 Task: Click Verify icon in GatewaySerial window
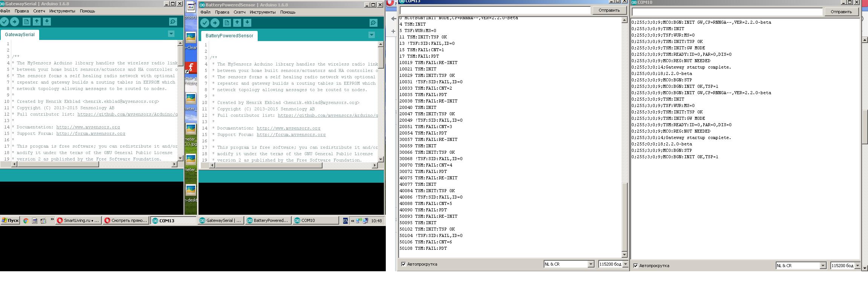click(5, 22)
